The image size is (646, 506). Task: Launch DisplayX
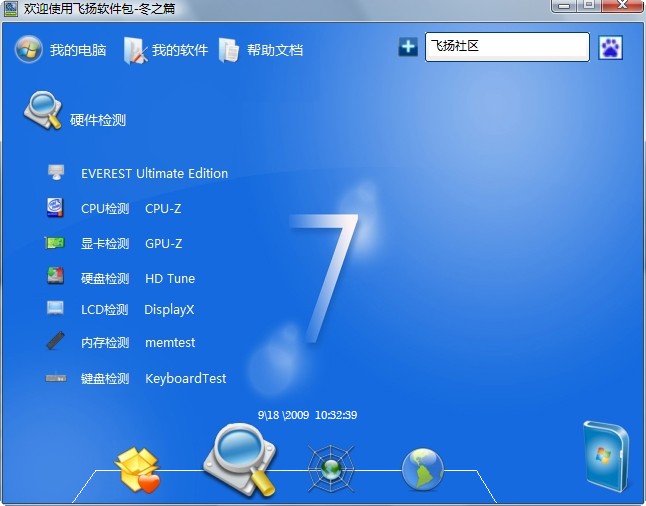169,310
